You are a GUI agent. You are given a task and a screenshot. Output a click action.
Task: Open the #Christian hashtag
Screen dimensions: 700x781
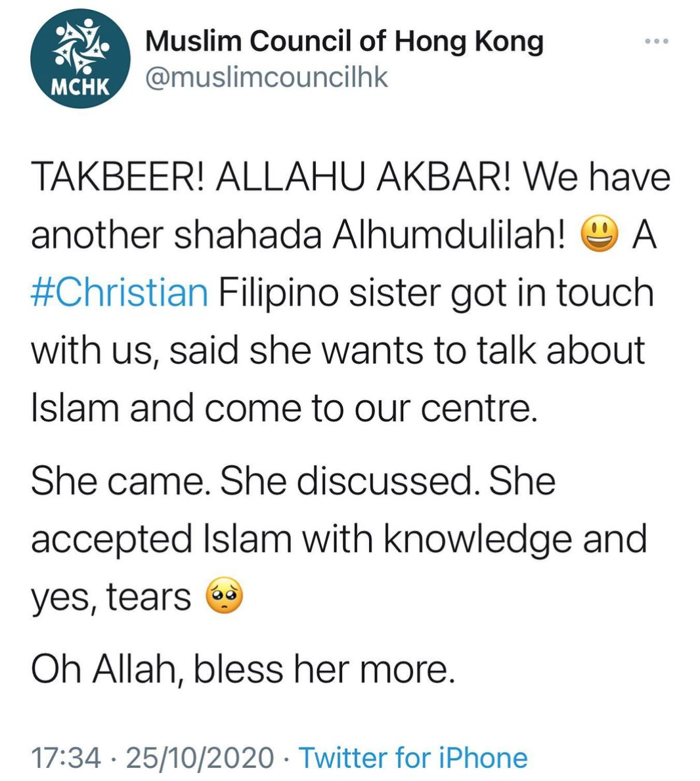click(x=120, y=293)
